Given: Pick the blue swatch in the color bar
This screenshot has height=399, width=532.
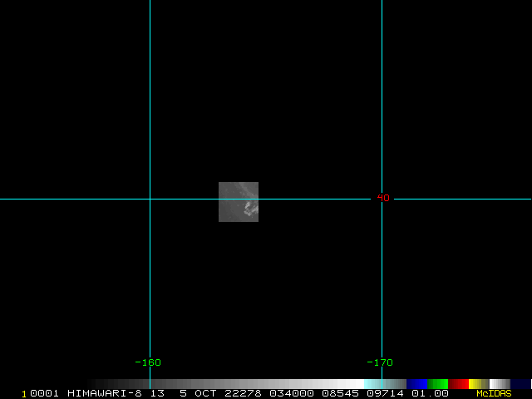Looking at the screenshot, I should point(416,384).
